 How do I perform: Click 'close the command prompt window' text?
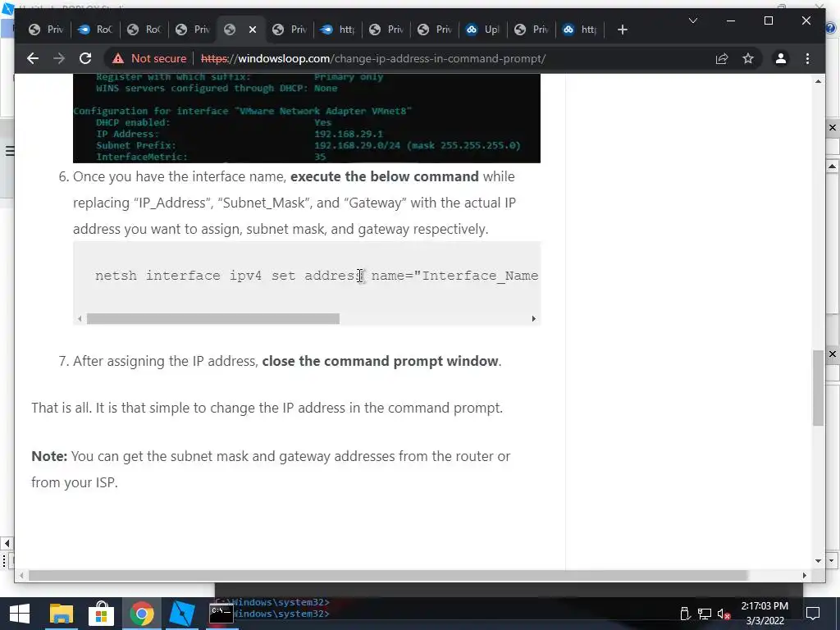click(380, 361)
